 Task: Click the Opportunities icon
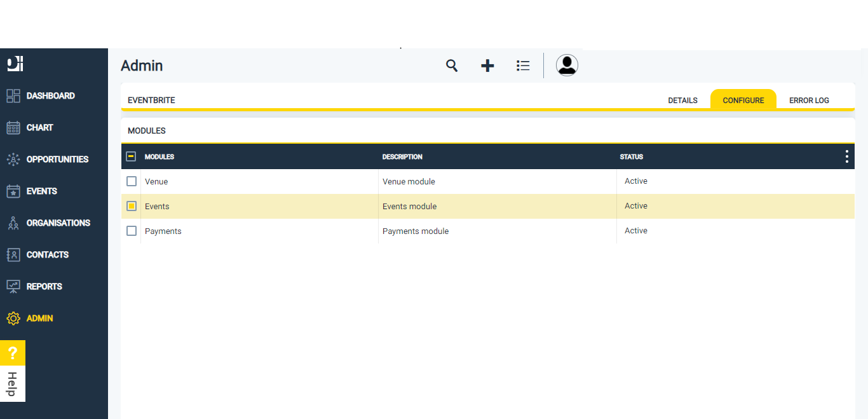tap(13, 160)
